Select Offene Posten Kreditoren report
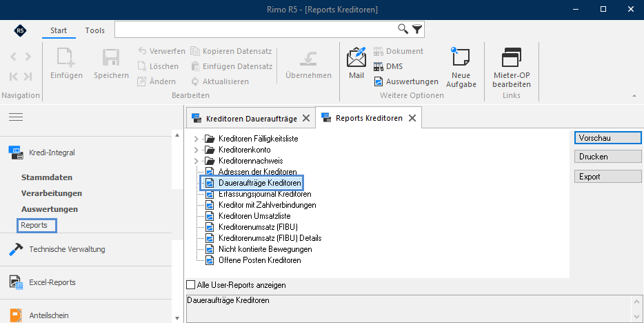The image size is (644, 323). point(259,260)
